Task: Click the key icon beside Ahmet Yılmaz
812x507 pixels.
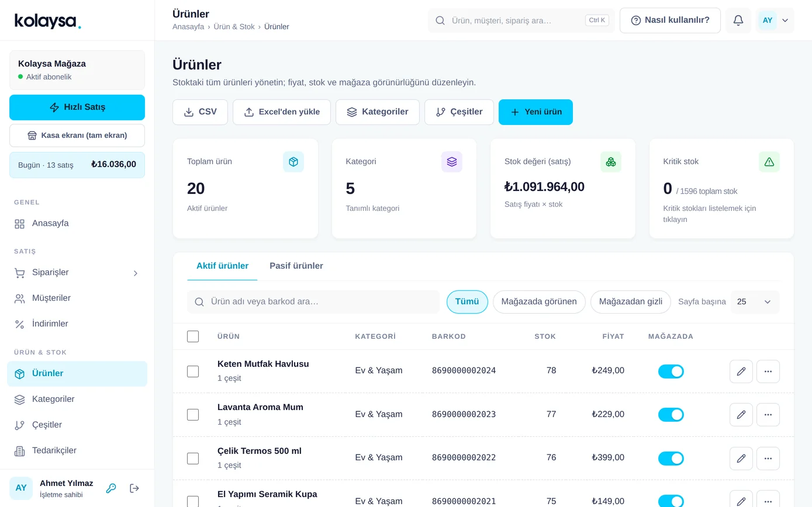Action: click(111, 488)
